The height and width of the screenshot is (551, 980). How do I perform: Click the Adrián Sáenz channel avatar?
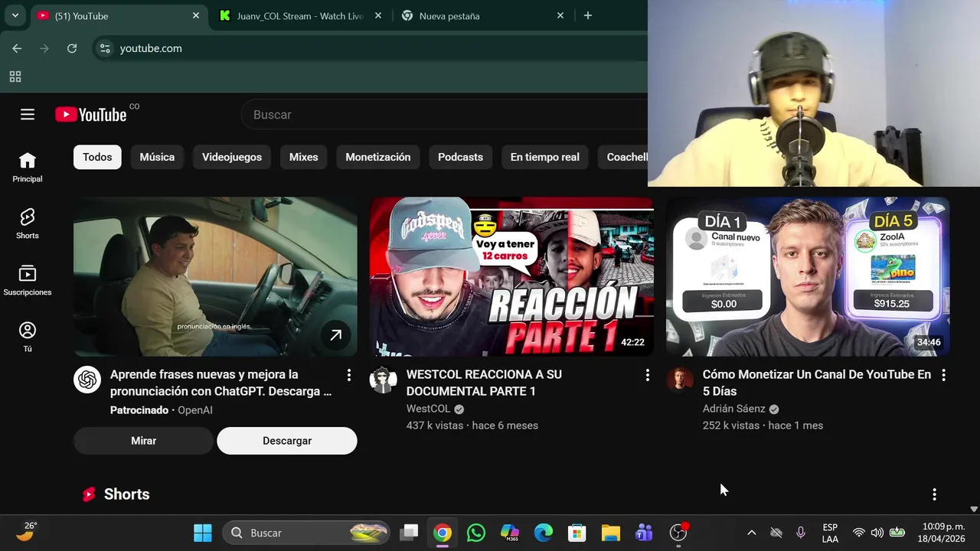click(x=680, y=380)
